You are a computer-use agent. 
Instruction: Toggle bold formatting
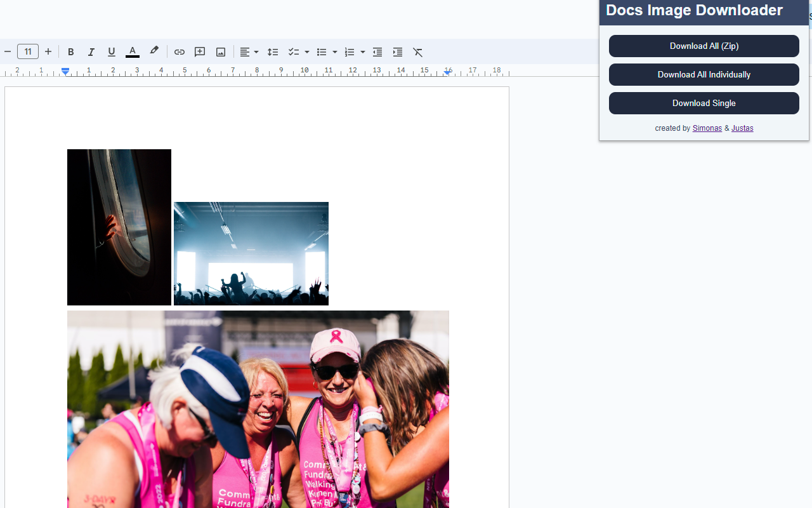point(71,52)
